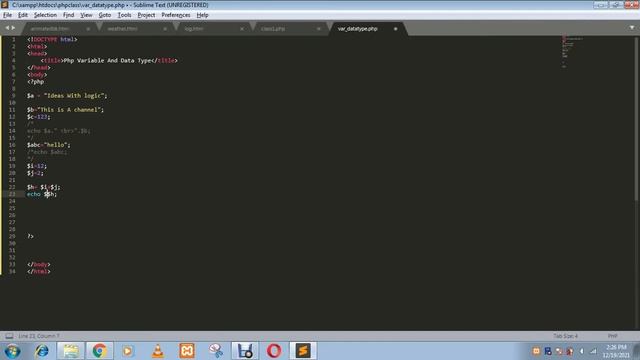Open the Goto menu

[x=104, y=15]
